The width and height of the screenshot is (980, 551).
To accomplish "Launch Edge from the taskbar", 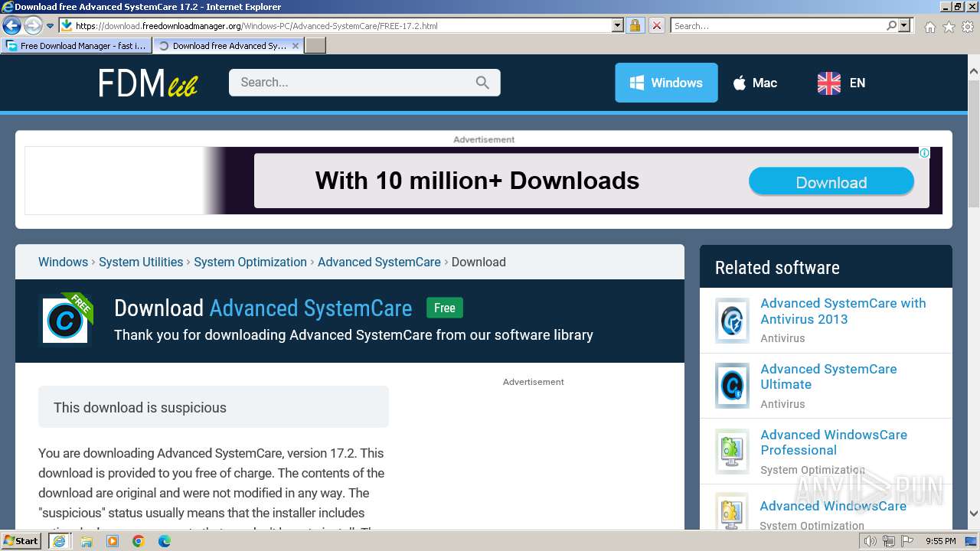I will point(165,541).
